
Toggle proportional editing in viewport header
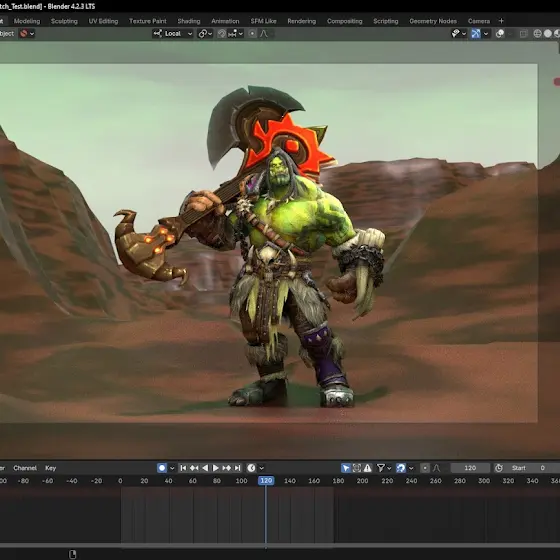tap(252, 34)
